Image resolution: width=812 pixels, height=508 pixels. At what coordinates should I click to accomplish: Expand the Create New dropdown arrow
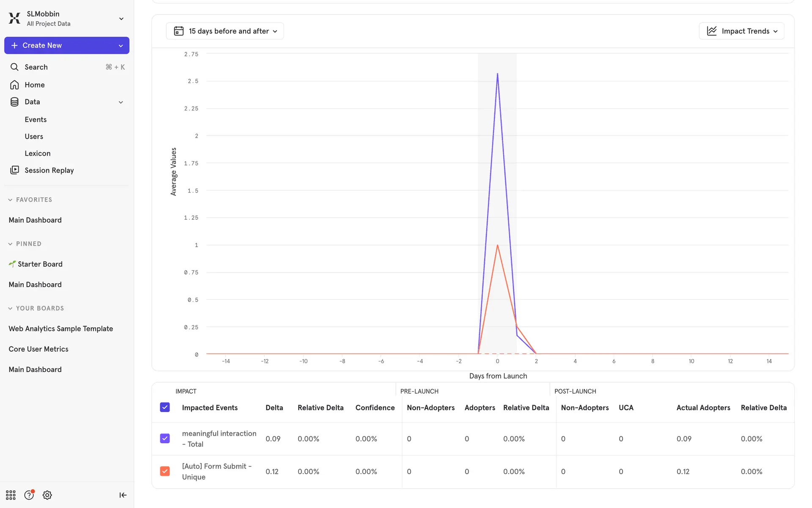click(x=121, y=46)
